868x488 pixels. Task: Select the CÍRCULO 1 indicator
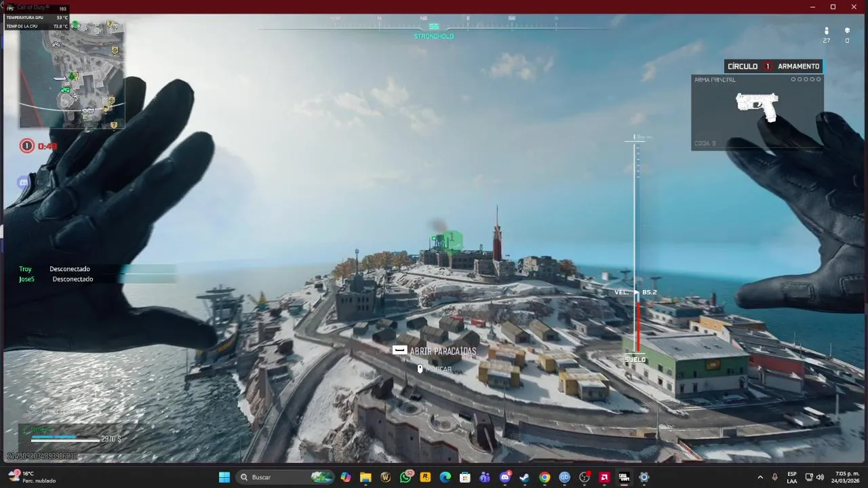(749, 66)
